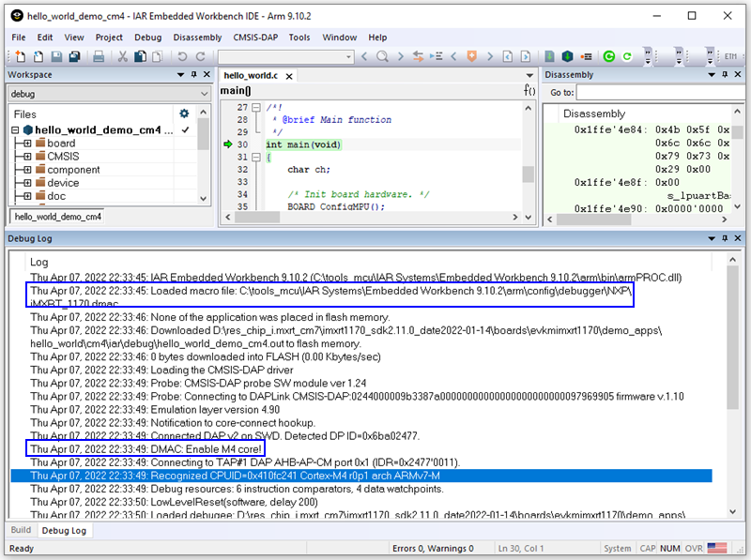Close the Workspace panel
The width and height of the screenshot is (751, 560).
point(207,75)
